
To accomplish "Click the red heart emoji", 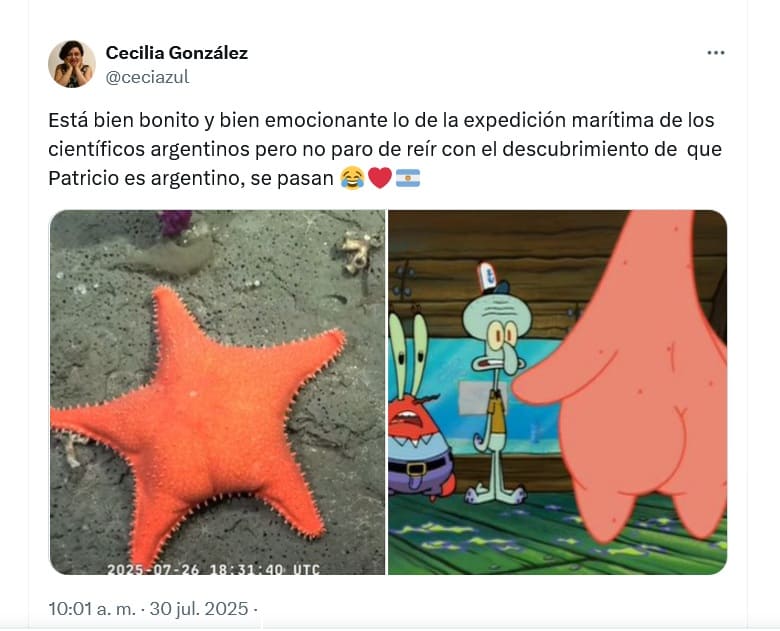I will [380, 178].
